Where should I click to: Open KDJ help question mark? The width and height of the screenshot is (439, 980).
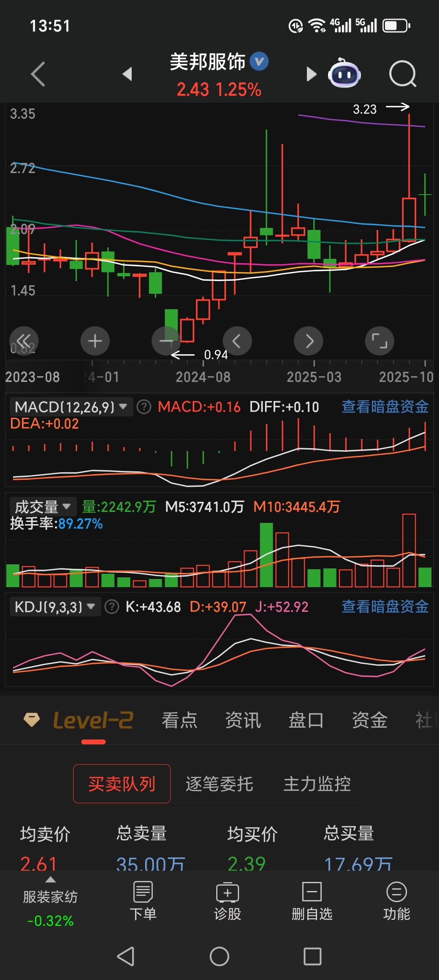pyautogui.click(x=112, y=607)
